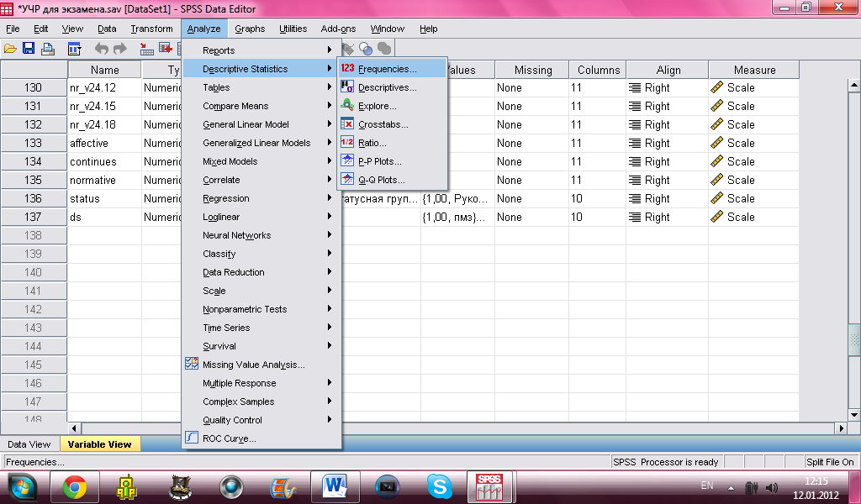Screen dimensions: 861x504
Task: Click the Open file toolbar icon
Action: click(x=10, y=50)
